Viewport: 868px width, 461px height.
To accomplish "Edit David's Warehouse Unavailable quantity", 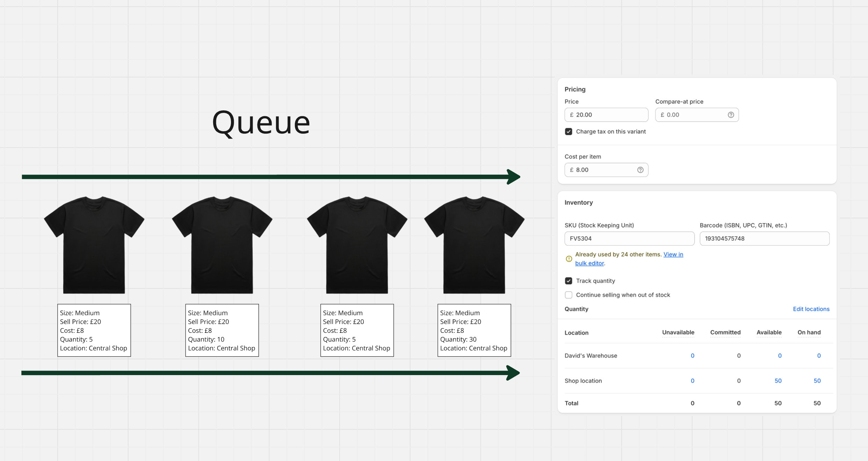I will [692, 356].
